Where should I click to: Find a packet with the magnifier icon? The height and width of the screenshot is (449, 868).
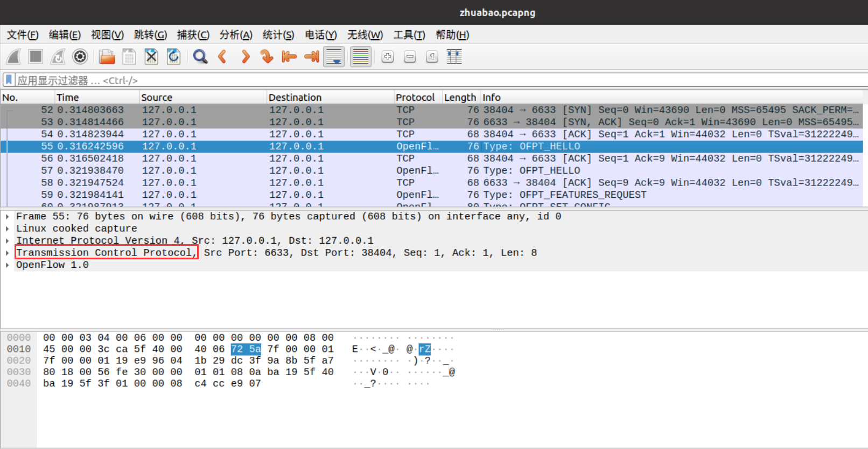pyautogui.click(x=200, y=57)
